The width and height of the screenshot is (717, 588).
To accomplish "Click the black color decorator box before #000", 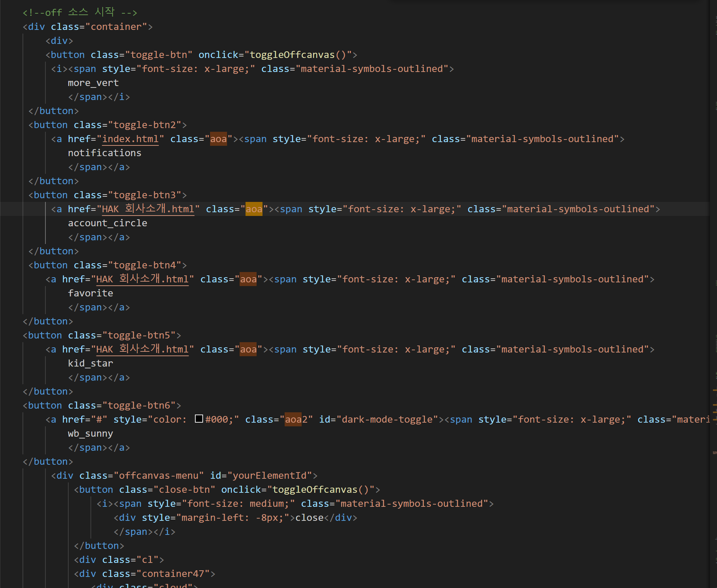I will coord(199,419).
